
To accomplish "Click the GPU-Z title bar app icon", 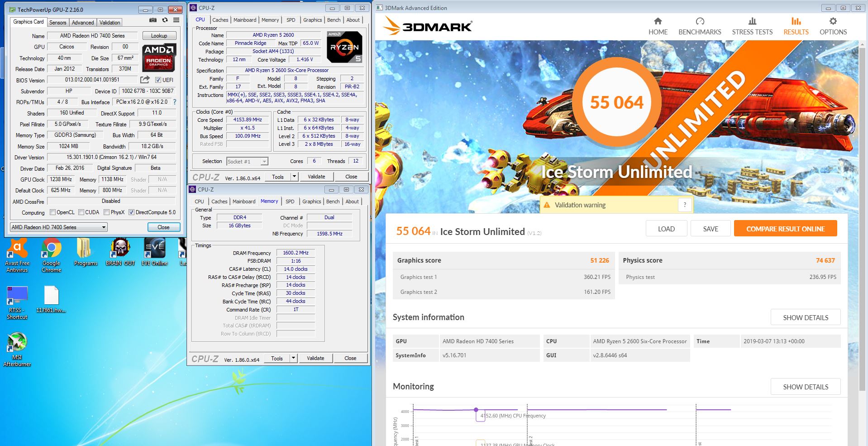I will pyautogui.click(x=12, y=10).
